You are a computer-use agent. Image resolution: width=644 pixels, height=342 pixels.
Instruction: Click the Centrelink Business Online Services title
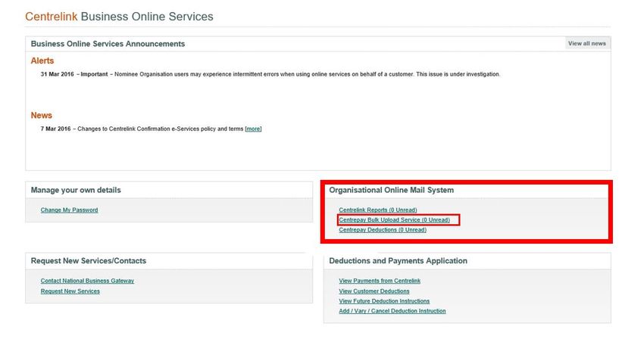[x=119, y=17]
